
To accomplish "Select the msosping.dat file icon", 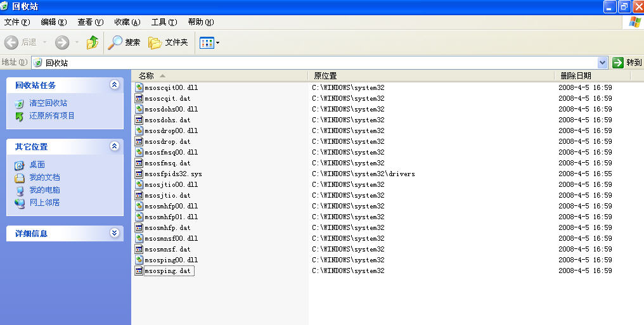I will [139, 271].
